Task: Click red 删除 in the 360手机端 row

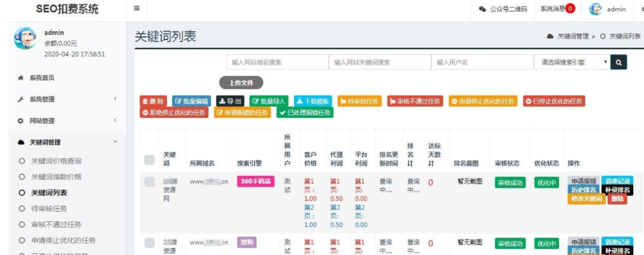Action: pyautogui.click(x=617, y=199)
